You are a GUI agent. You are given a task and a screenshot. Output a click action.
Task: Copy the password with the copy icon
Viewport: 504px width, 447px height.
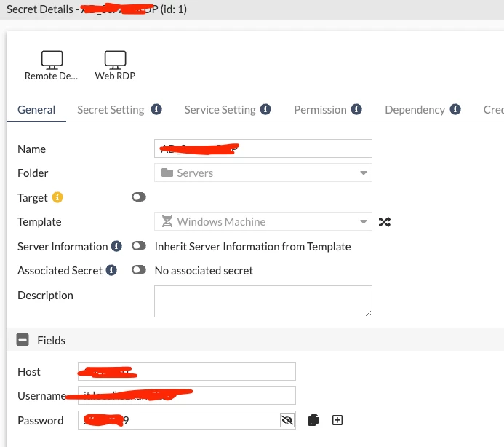[x=313, y=420]
